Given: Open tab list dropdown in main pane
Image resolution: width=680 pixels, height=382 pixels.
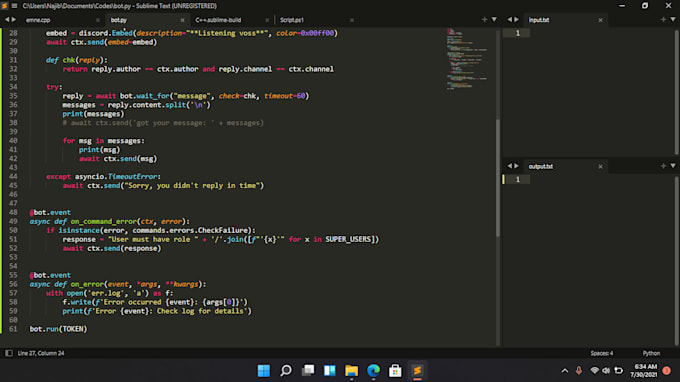Looking at the screenshot, I should click(494, 20).
